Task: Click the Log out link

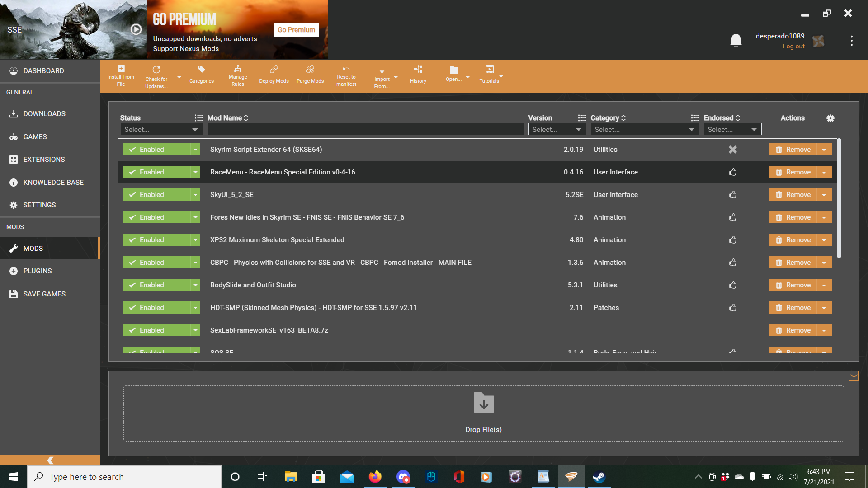Action: pyautogui.click(x=793, y=47)
